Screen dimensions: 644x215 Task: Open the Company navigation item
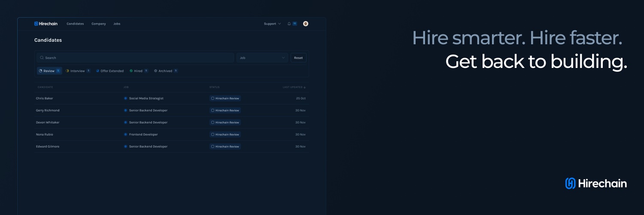(x=98, y=24)
